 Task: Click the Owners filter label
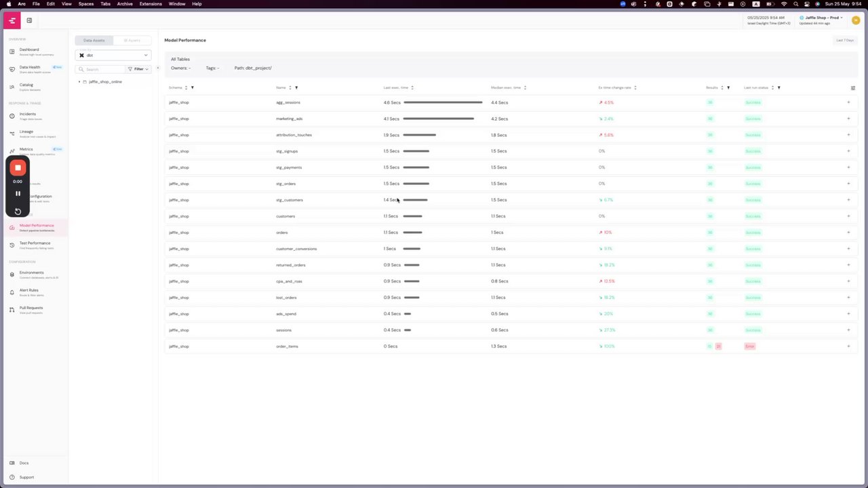(x=180, y=68)
